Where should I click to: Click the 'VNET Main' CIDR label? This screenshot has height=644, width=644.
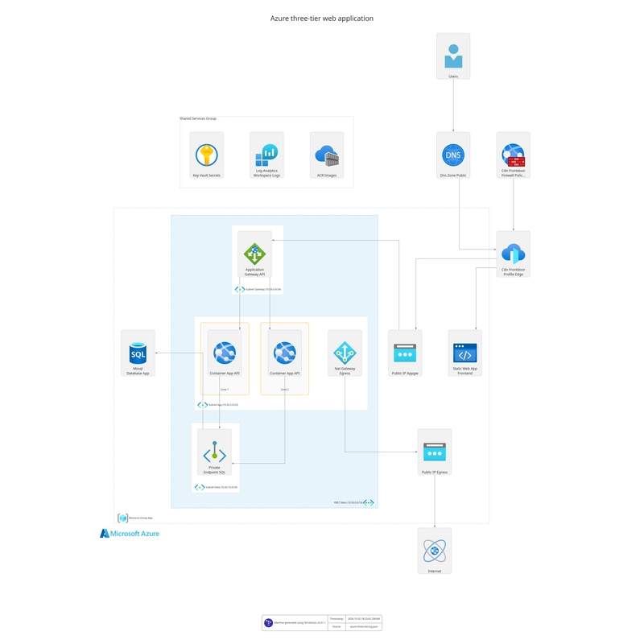pyautogui.click(x=348, y=502)
